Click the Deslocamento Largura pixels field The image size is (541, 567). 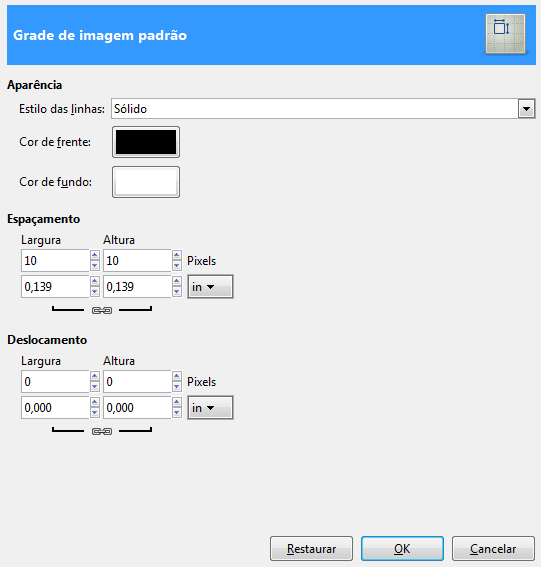(x=55, y=381)
